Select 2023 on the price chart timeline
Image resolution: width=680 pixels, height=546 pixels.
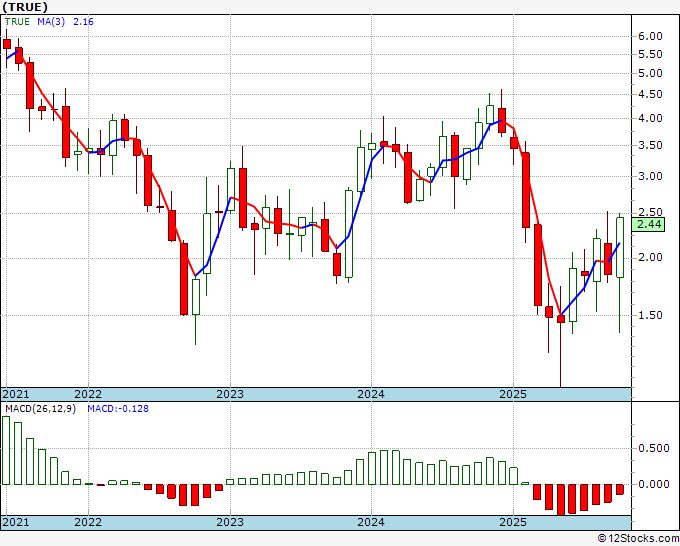pyautogui.click(x=230, y=394)
